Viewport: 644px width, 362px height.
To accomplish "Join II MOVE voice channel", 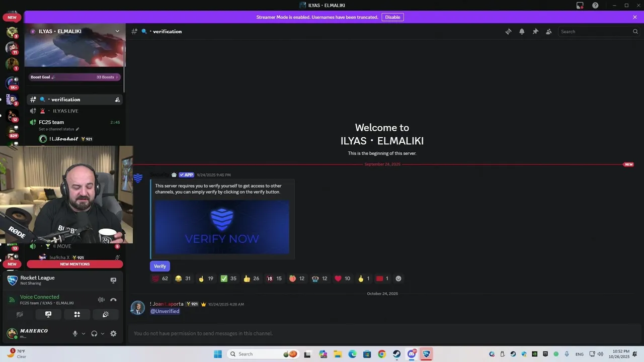I will tap(74, 246).
